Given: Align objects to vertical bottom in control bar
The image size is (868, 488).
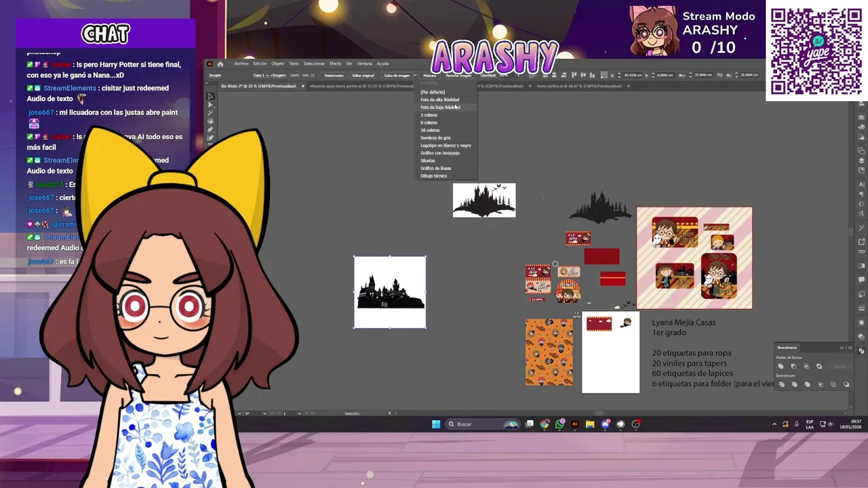Looking at the screenshot, I should coord(592,75).
